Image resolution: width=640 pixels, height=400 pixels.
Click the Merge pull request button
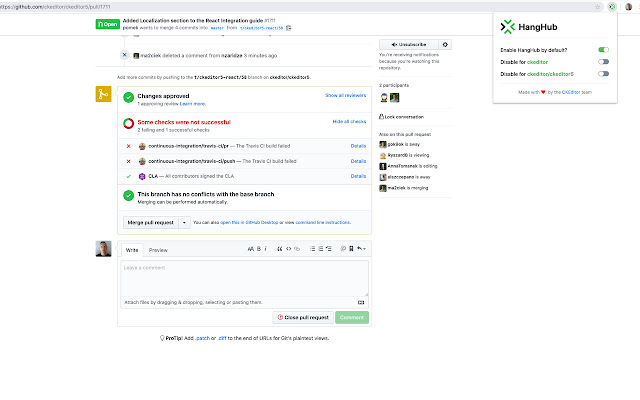pyautogui.click(x=151, y=222)
